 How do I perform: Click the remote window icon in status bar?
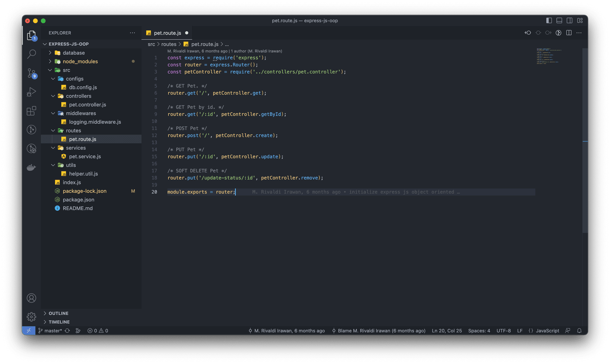click(x=29, y=330)
